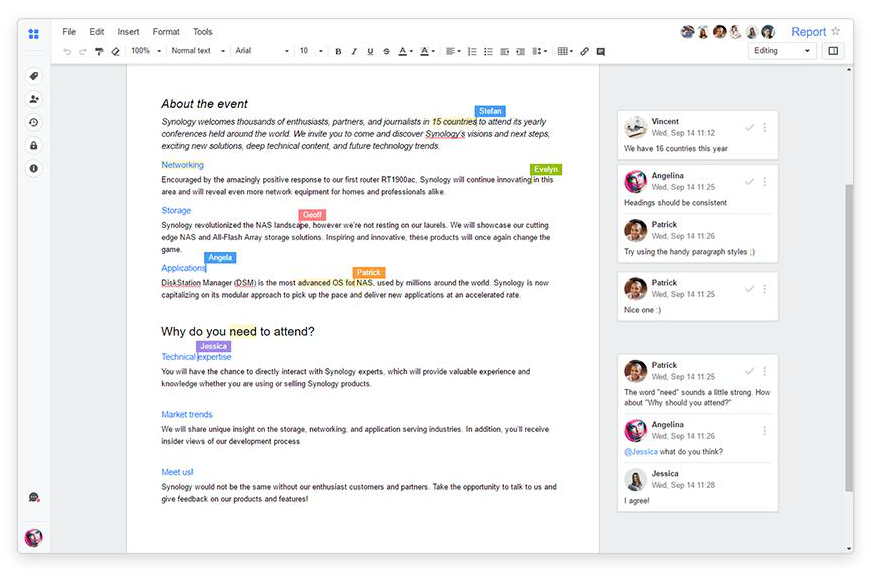Toggle bold formatting

pyautogui.click(x=338, y=51)
